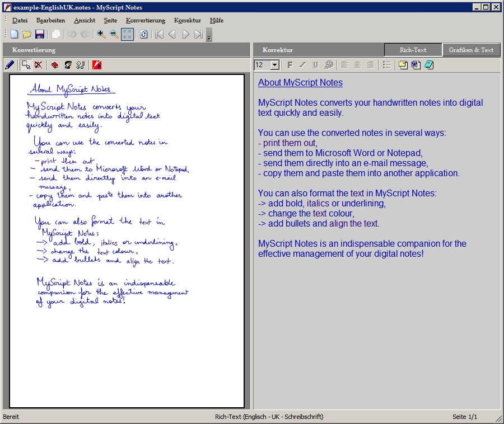The height and width of the screenshot is (424, 504).
Task: Click the handwritten page in the Konvertierung panel
Action: (x=127, y=241)
